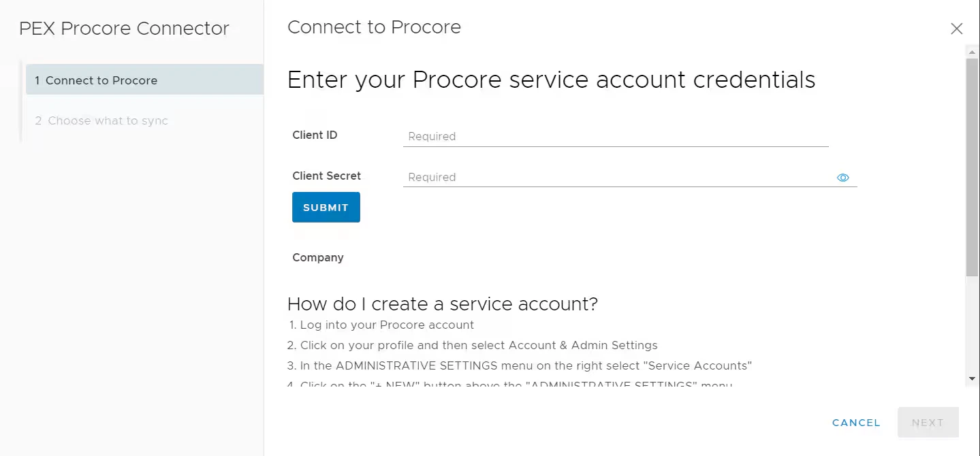
Task: Select the Client Secret label
Action: (x=326, y=176)
